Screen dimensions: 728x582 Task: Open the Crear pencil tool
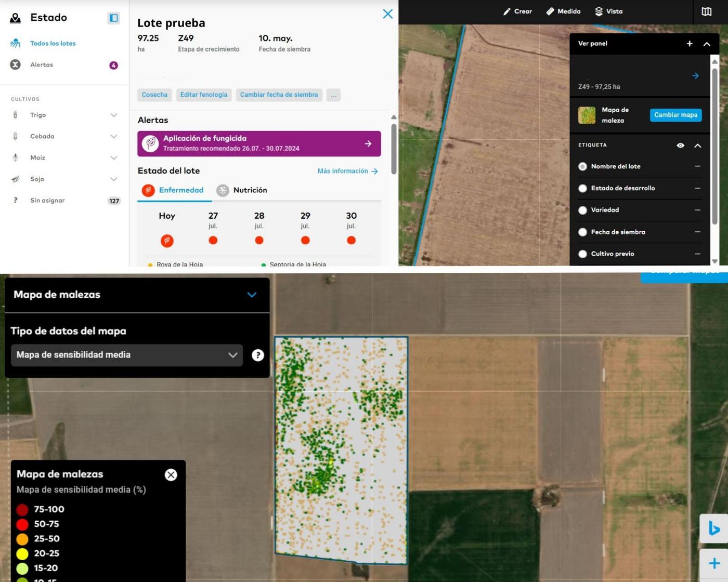click(x=517, y=11)
